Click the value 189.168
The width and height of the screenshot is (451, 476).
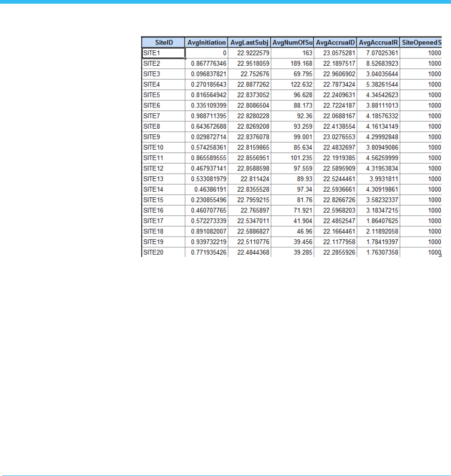pyautogui.click(x=301, y=63)
